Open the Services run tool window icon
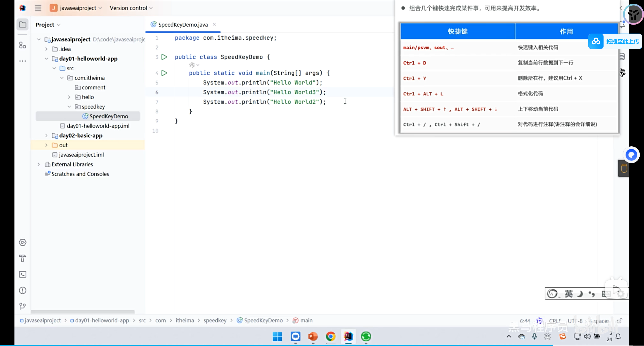Image resolution: width=644 pixels, height=346 pixels. coord(22,242)
